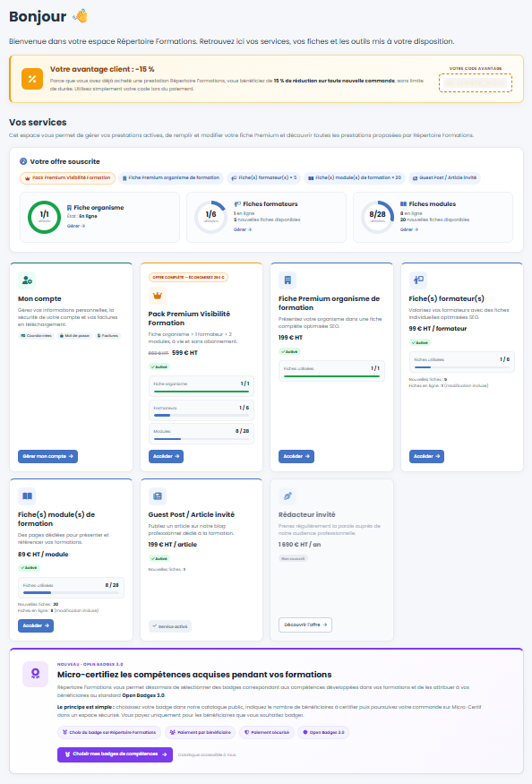The width and height of the screenshot is (532, 784).
Task: Click the crown icon on Pack Premium card
Action: tap(158, 296)
